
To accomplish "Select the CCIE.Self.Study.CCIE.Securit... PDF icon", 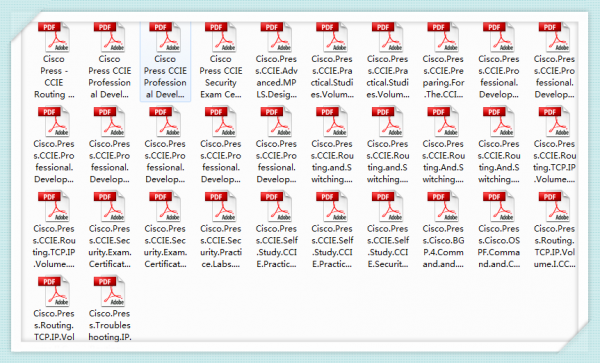I will 387,207.
